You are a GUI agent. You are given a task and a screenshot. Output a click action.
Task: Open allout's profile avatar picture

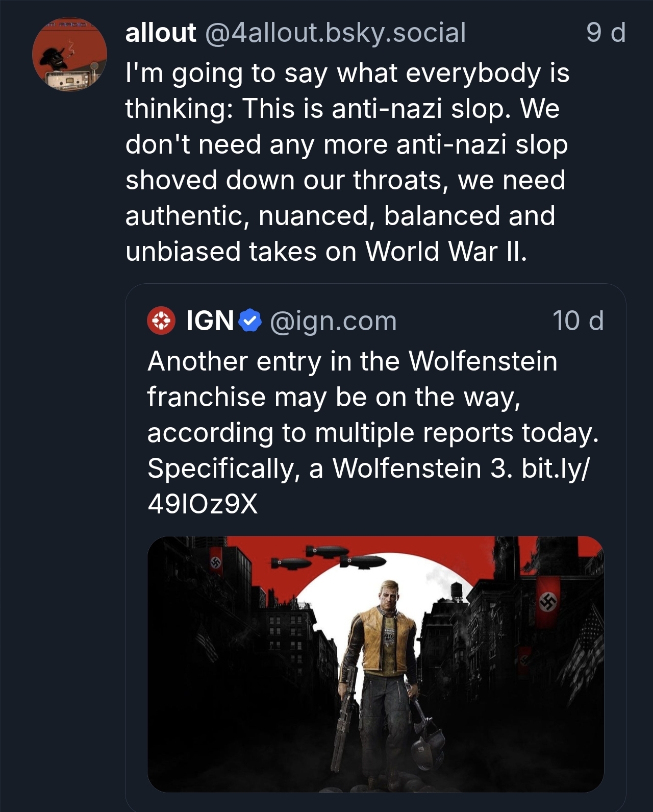click(x=69, y=55)
